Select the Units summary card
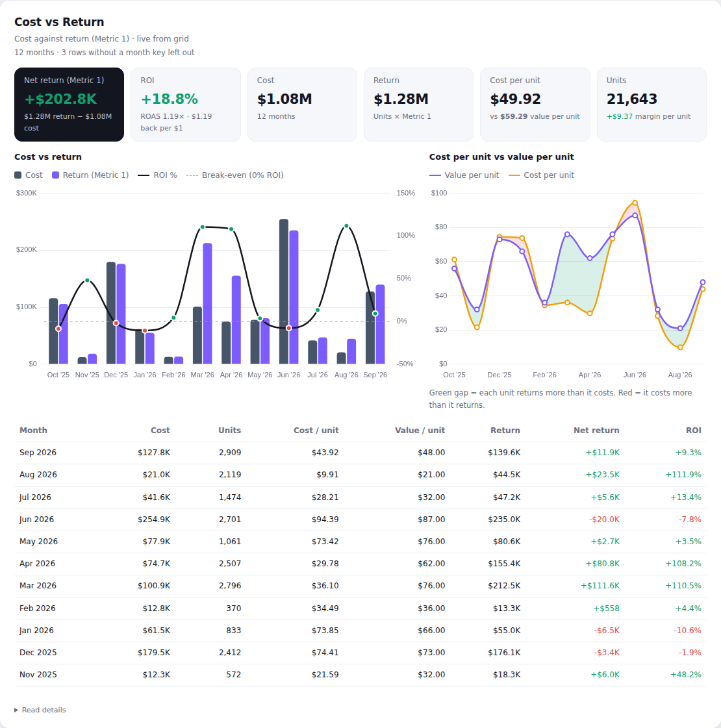 pyautogui.click(x=651, y=105)
